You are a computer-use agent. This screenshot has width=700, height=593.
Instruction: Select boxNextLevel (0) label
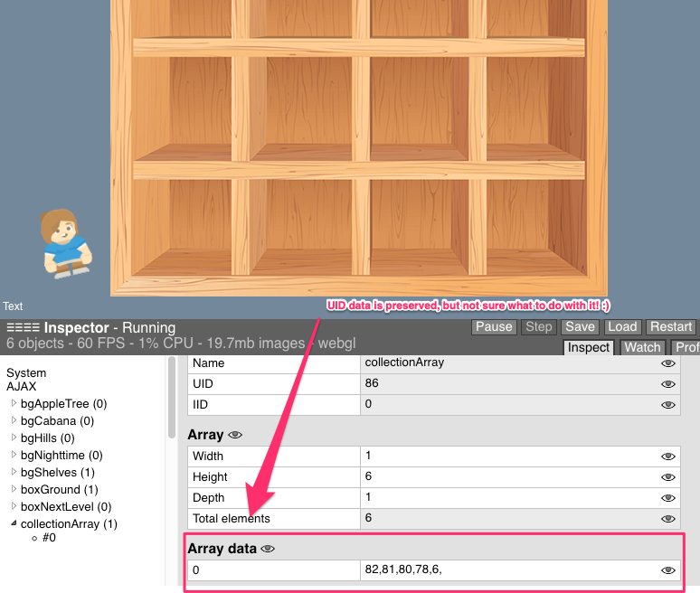(66, 507)
